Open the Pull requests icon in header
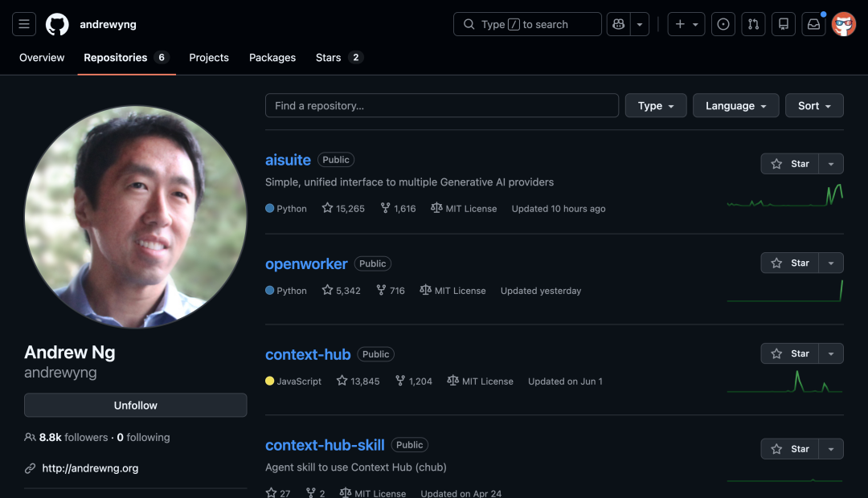Image resolution: width=868 pixels, height=498 pixels. point(753,24)
